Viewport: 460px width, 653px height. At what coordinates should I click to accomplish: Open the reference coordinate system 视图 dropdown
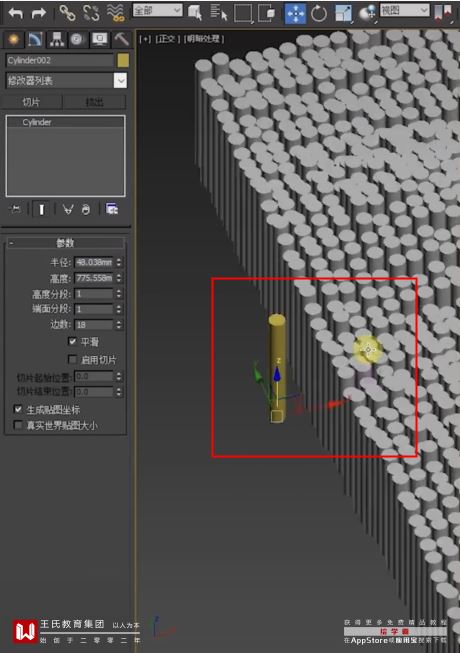tap(405, 10)
